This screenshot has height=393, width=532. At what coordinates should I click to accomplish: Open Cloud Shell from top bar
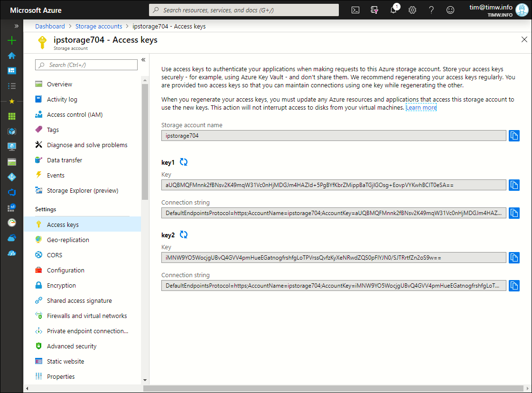coord(355,10)
